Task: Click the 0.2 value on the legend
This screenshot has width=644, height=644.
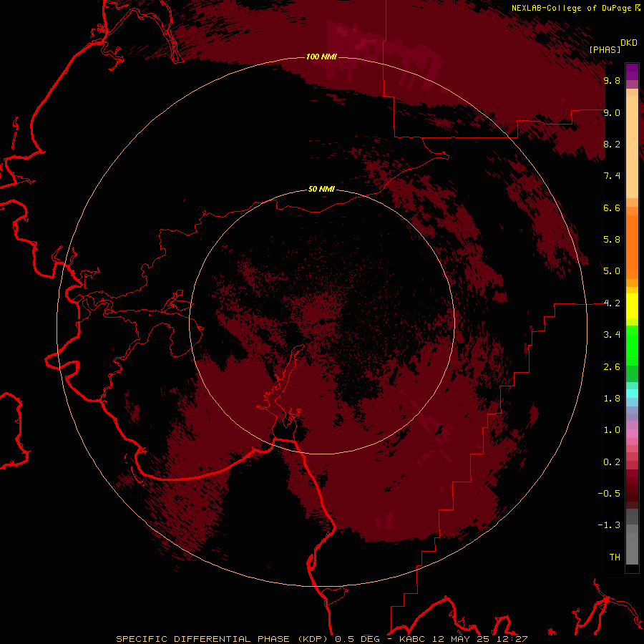Action: [612, 462]
